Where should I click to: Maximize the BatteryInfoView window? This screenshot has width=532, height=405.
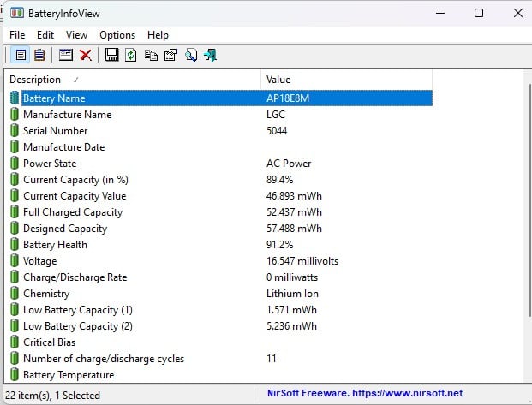point(479,13)
